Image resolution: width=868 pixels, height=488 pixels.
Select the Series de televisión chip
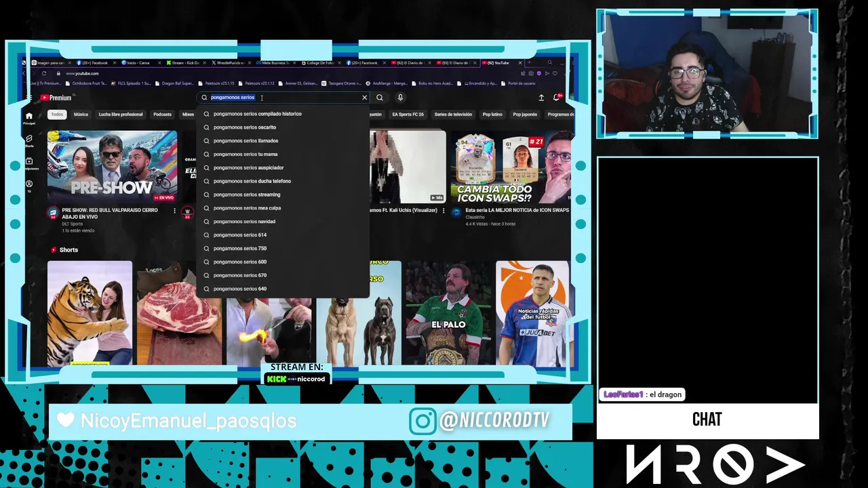(453, 115)
